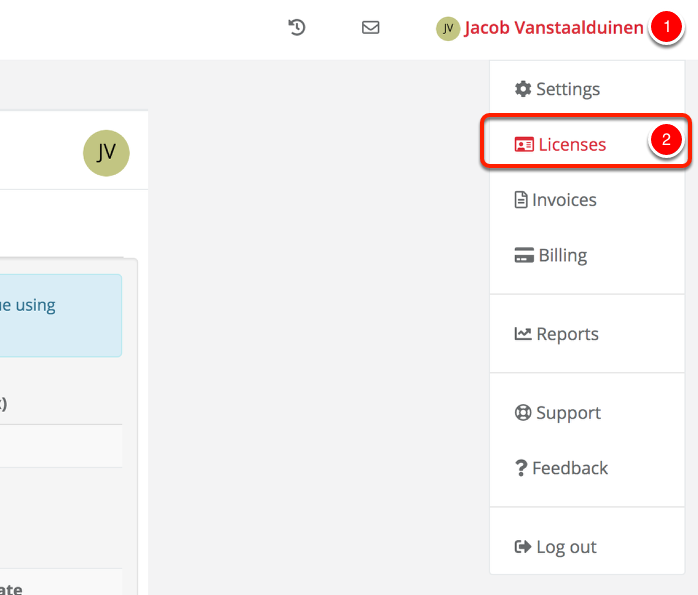The height and width of the screenshot is (595, 698).
Task: Click the Support lifebuoy icon
Action: [523, 413]
